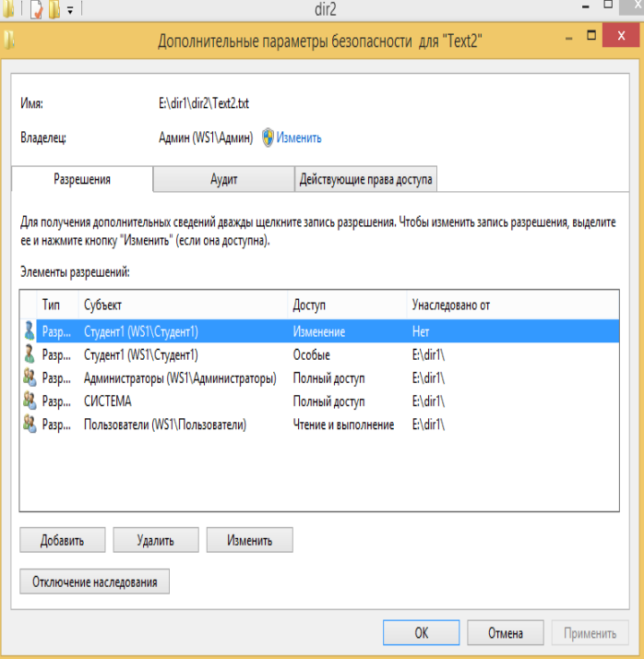Open the Действующие права доступа tab
The height and width of the screenshot is (659, 644).
366,179
